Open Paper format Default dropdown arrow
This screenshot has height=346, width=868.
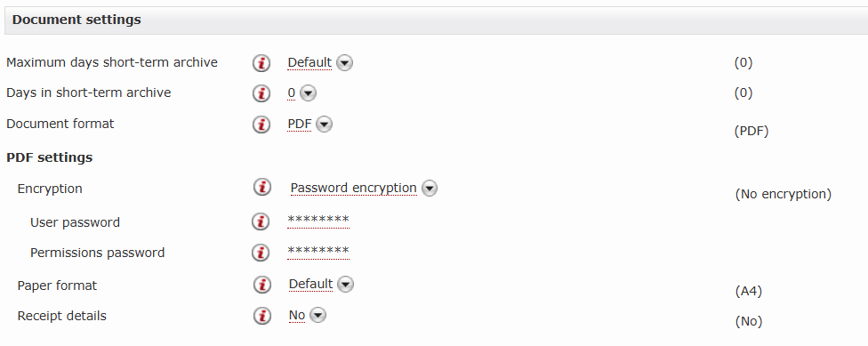[345, 285]
